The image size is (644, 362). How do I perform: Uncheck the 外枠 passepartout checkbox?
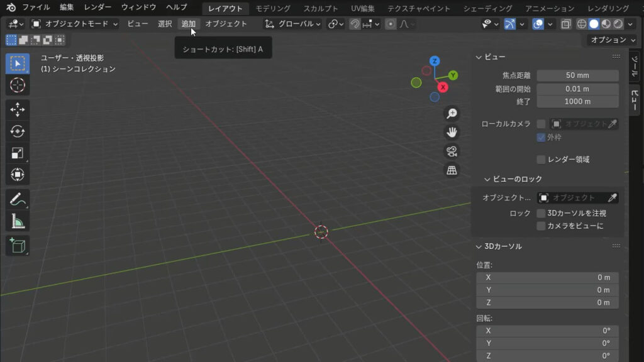pos(541,138)
